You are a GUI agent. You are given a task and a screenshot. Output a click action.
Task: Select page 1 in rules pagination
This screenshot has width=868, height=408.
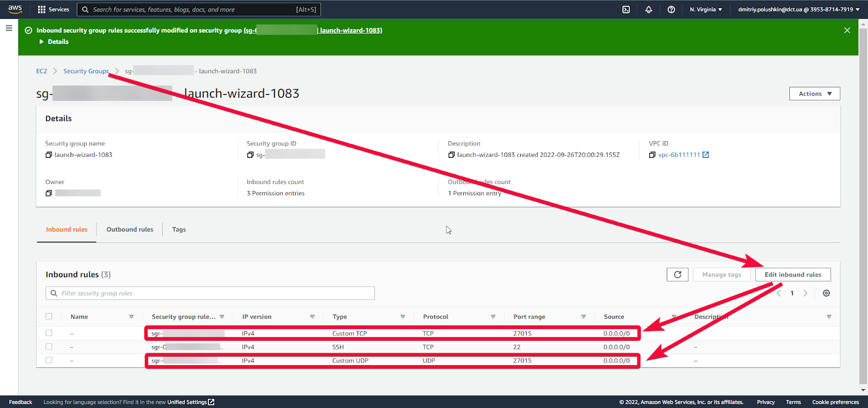coord(792,293)
